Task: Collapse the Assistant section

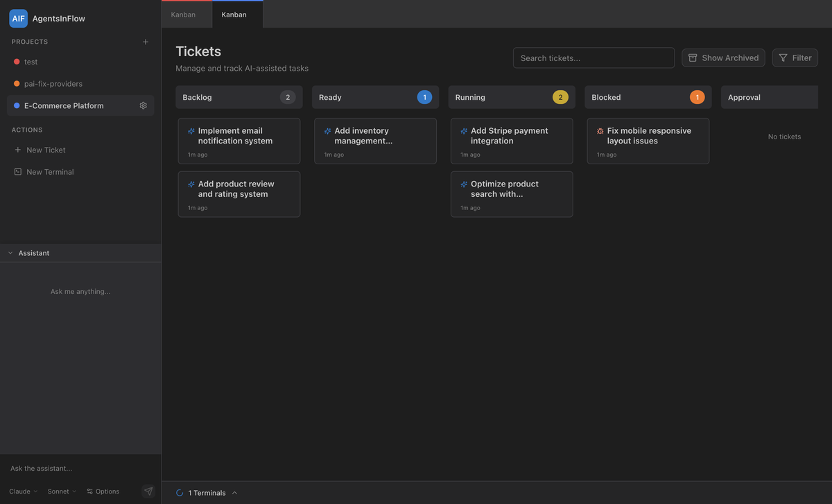Action: point(9,252)
